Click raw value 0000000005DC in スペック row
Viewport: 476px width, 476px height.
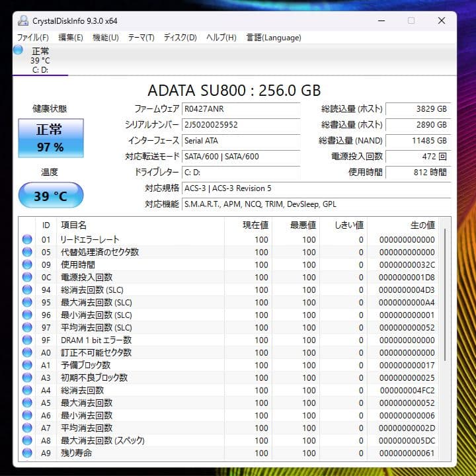click(x=407, y=441)
